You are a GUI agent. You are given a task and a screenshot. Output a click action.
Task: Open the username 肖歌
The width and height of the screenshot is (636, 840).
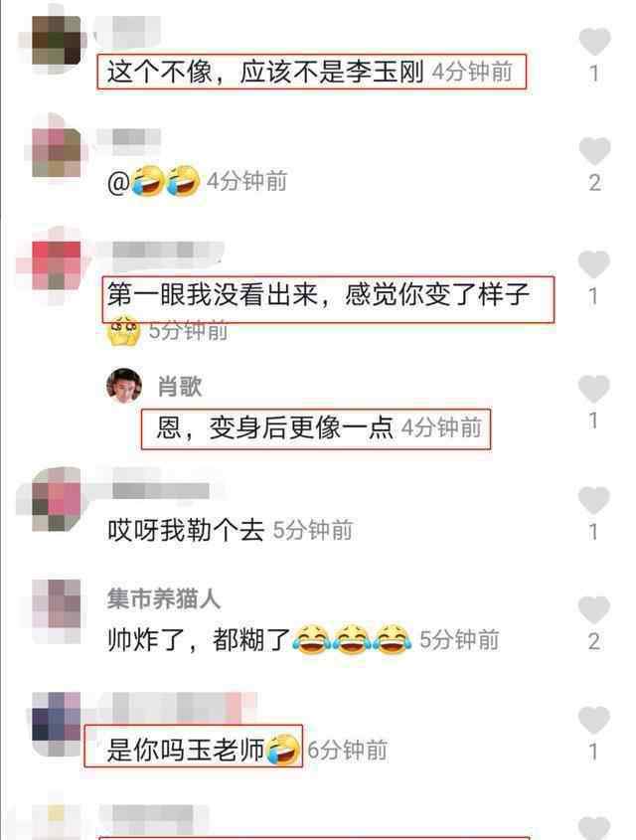[180, 387]
